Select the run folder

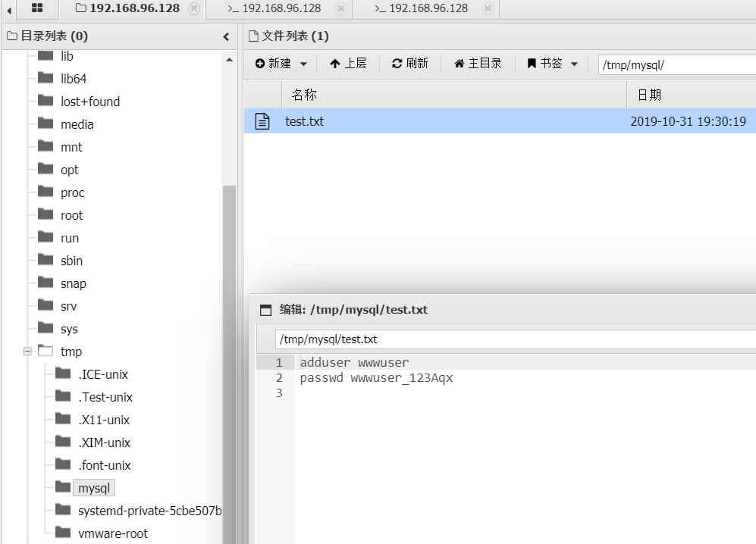coord(70,238)
